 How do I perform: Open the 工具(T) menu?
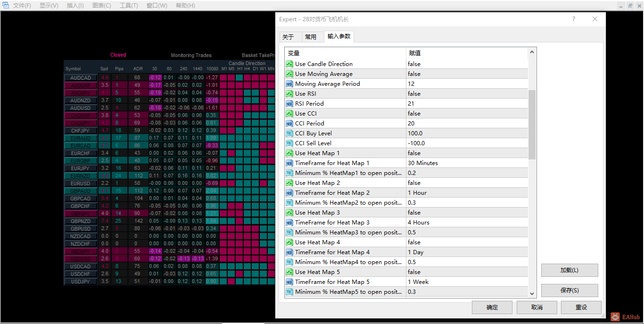click(129, 6)
